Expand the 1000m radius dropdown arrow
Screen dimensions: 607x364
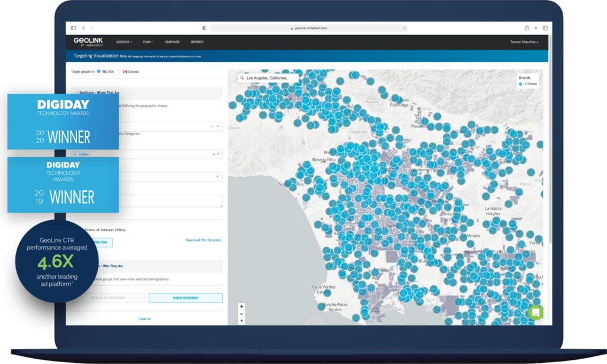219,154
